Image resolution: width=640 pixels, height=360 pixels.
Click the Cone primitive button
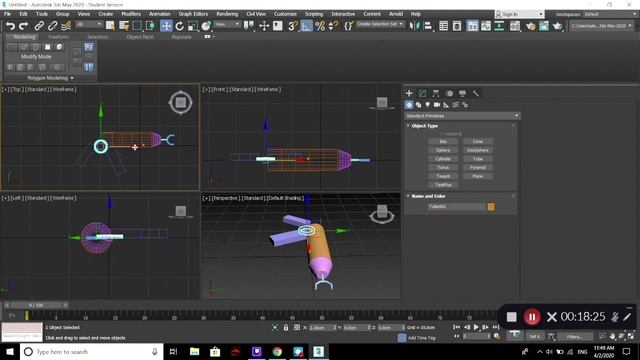(x=478, y=142)
